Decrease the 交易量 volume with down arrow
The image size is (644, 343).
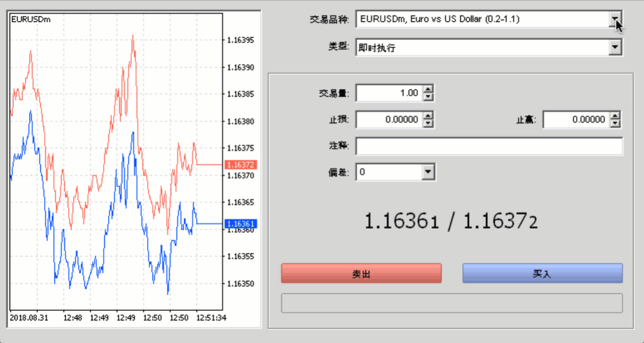pos(428,96)
